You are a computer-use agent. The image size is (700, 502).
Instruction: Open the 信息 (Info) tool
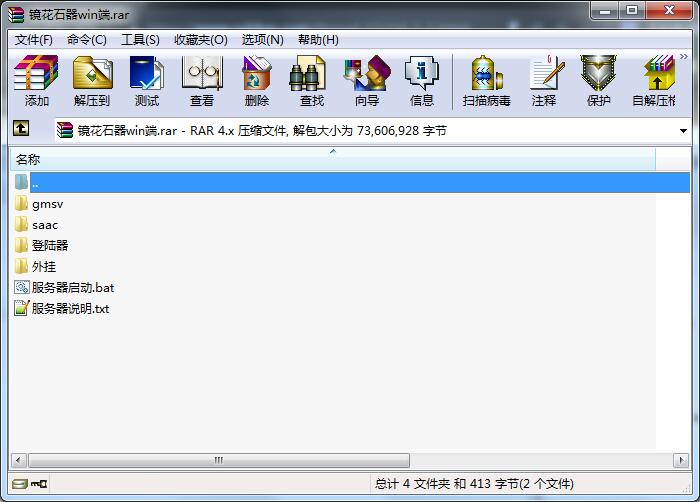pyautogui.click(x=422, y=81)
